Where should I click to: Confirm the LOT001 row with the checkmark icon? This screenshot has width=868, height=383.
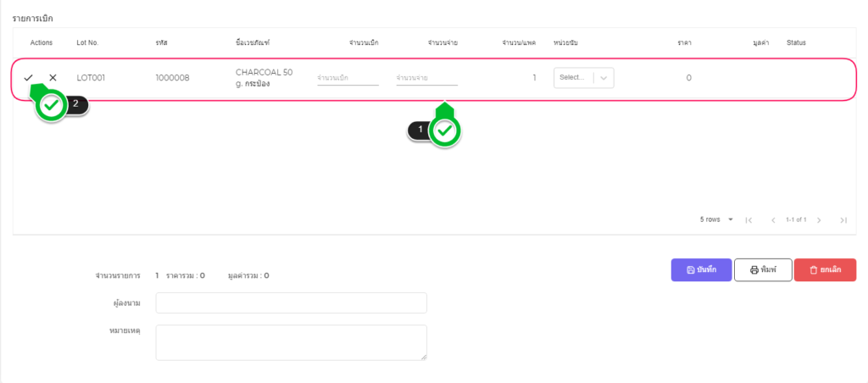click(29, 78)
